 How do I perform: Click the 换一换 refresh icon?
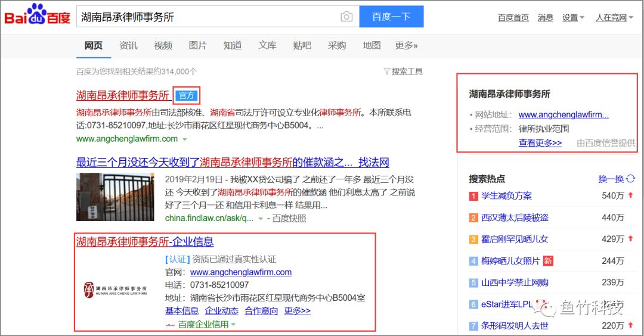coord(631,179)
